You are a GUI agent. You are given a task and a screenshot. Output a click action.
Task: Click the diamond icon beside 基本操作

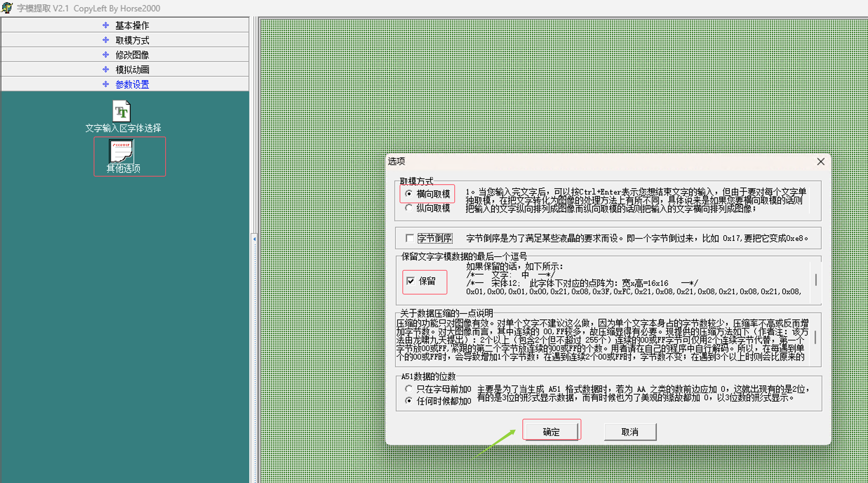[x=106, y=25]
